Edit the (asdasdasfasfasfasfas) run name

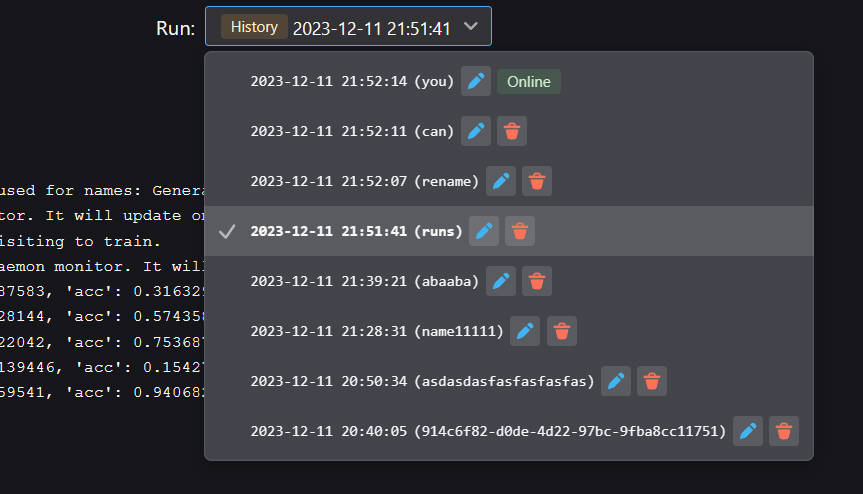pyautogui.click(x=616, y=381)
